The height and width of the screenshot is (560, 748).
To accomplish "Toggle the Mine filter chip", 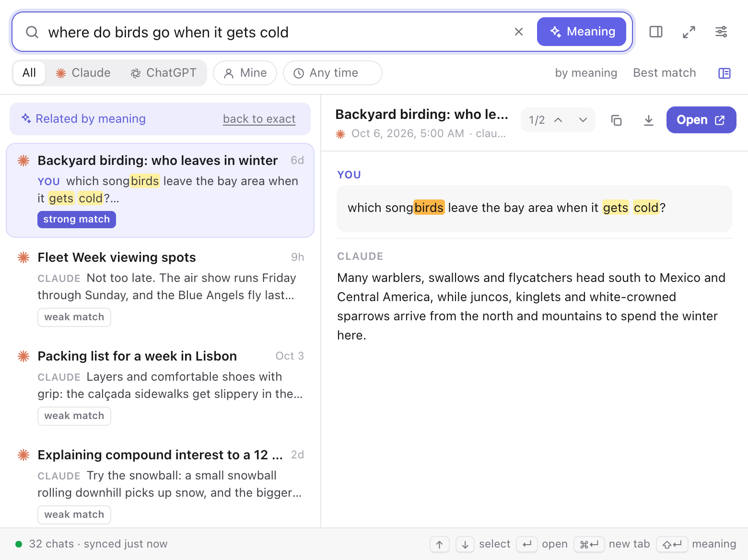I will point(245,73).
